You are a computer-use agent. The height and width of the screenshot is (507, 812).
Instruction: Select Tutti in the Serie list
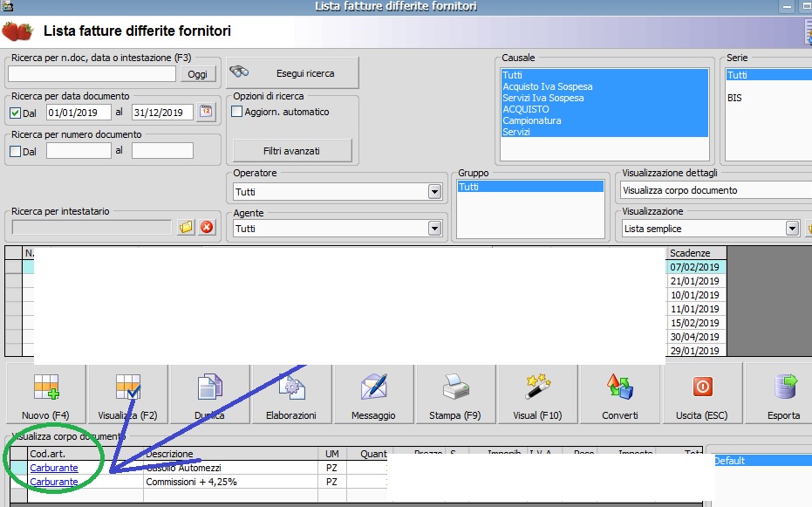pos(769,75)
